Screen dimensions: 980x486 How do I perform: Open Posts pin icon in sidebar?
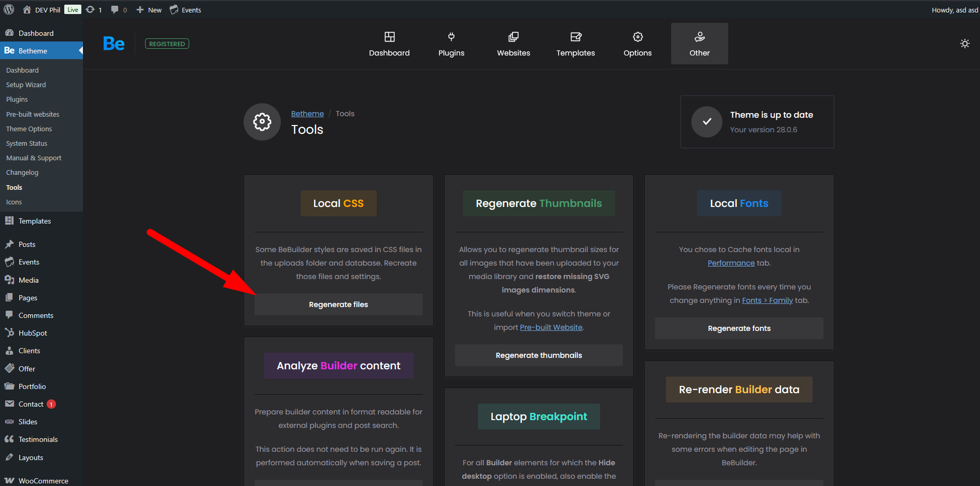pyautogui.click(x=9, y=244)
